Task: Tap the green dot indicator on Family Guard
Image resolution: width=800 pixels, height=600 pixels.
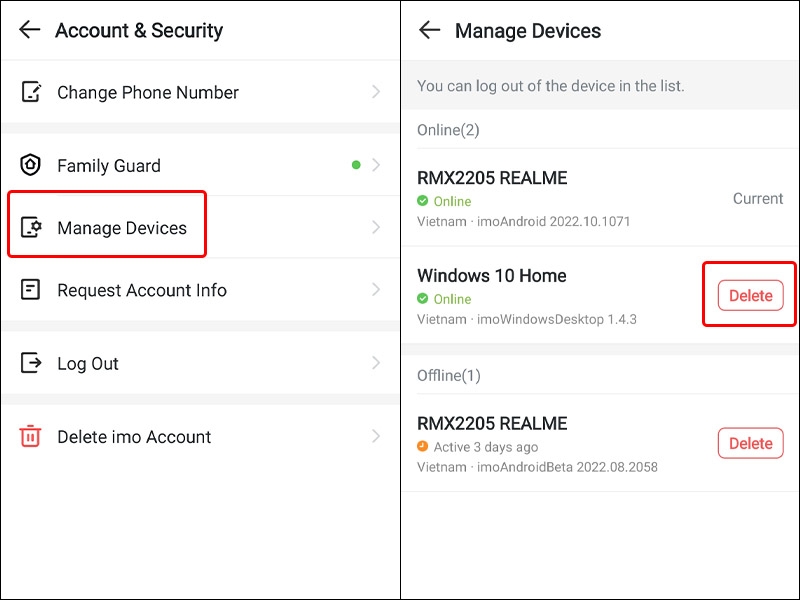Action: coord(356,165)
